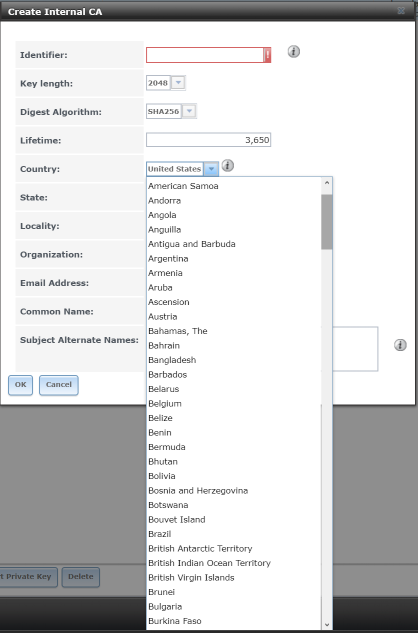418x633 pixels.
Task: Click the Delete button behind the dialog
Action: click(80, 577)
